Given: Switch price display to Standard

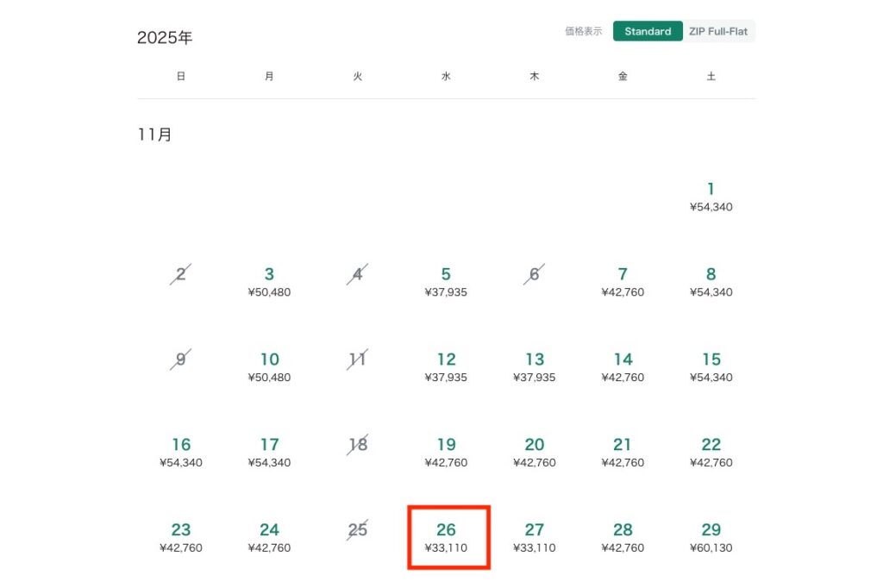Looking at the screenshot, I should [x=648, y=32].
